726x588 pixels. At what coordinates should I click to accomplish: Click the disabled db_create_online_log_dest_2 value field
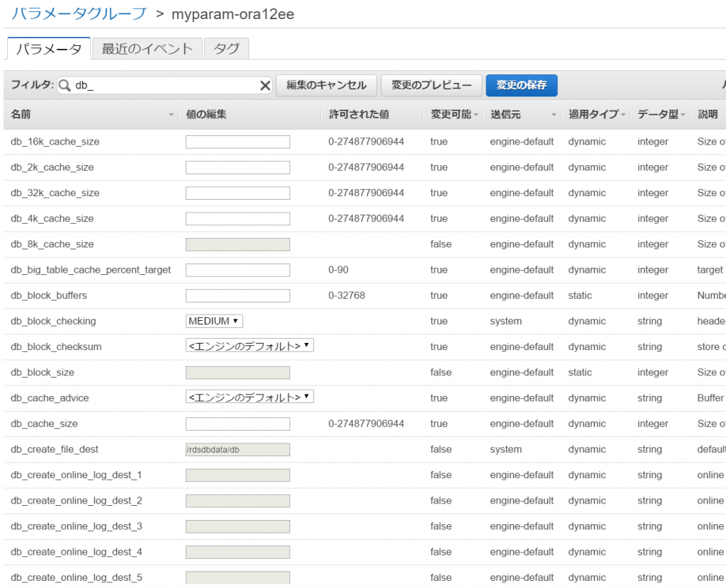(x=238, y=501)
